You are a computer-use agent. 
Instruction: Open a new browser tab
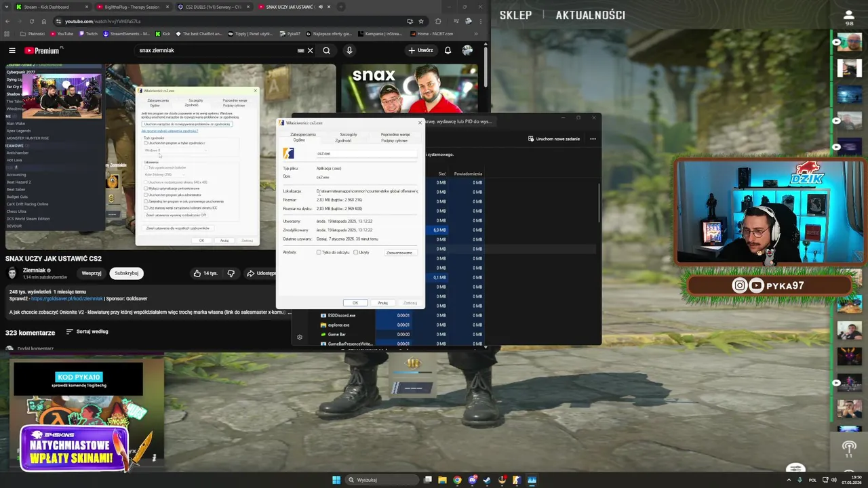[x=340, y=7]
